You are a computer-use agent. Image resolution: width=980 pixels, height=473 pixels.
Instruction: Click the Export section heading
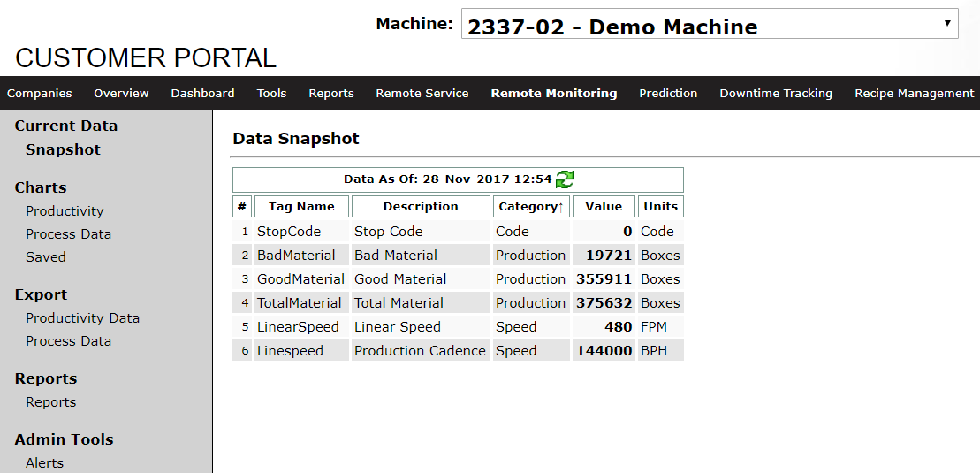point(42,294)
